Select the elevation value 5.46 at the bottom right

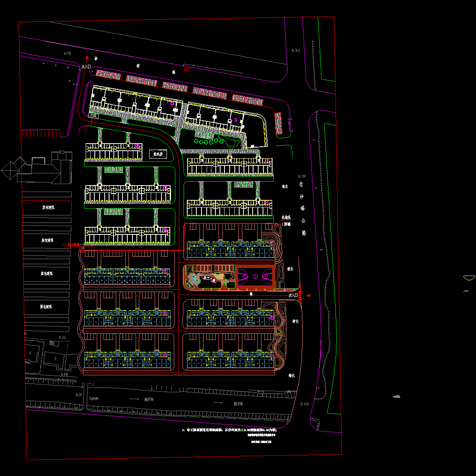(304, 404)
